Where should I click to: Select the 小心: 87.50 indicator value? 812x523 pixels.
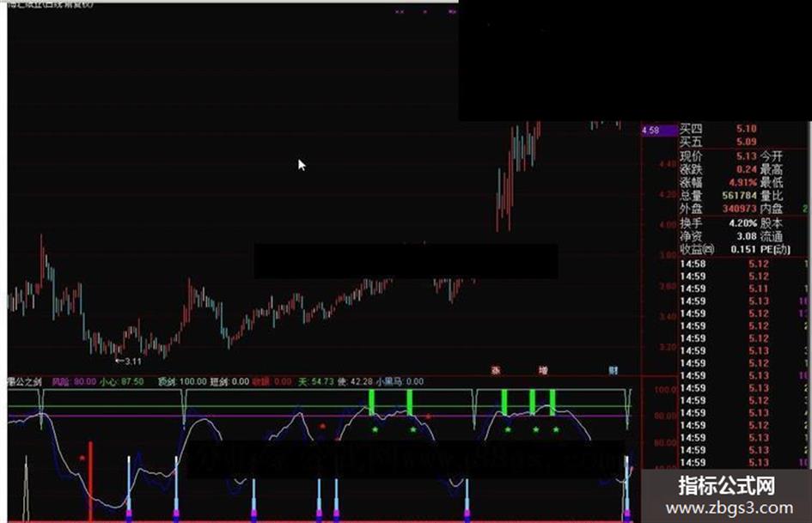(122, 381)
